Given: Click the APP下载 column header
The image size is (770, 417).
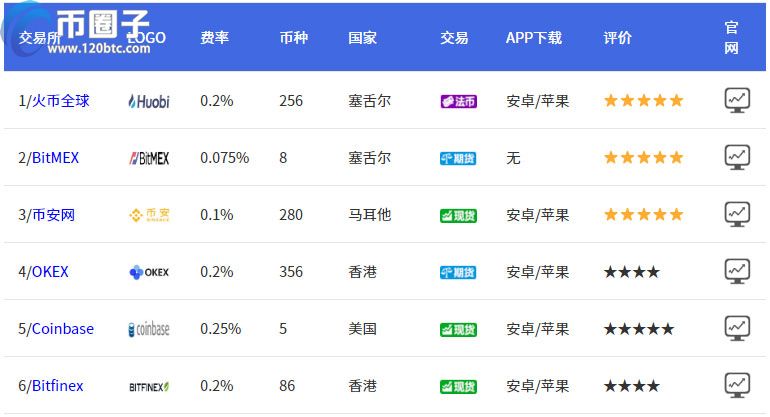Looking at the screenshot, I should point(534,37).
